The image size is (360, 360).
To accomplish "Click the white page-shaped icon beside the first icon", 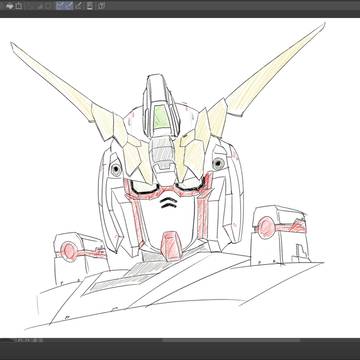I will pos(19,6).
